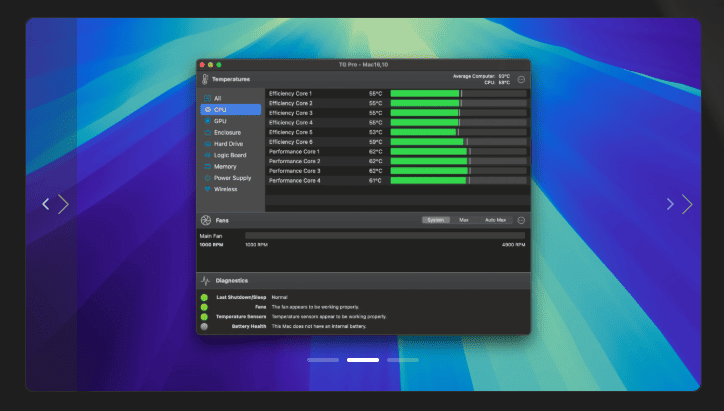Click the green dot beside Temperature Sensors
This screenshot has height=411, width=724.
click(204, 317)
